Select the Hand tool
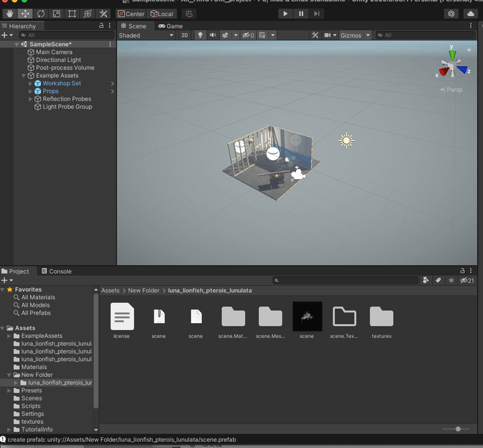 [x=9, y=13]
